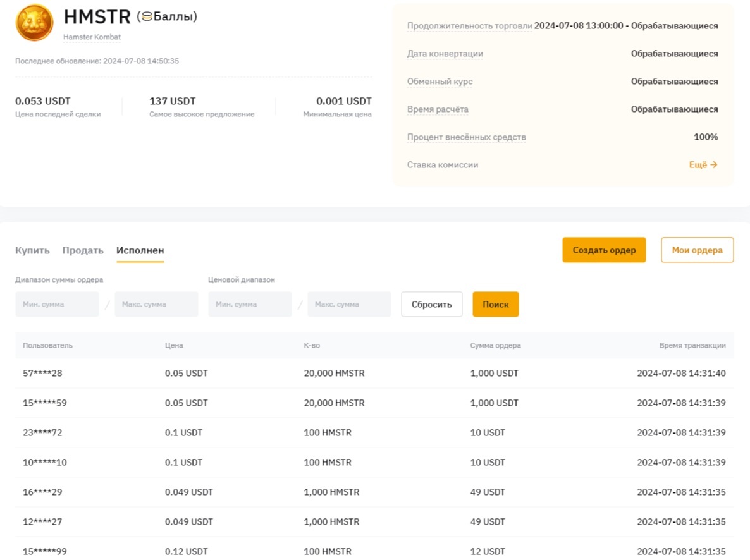
Task: Select user 10*****10 row
Action: click(374, 462)
